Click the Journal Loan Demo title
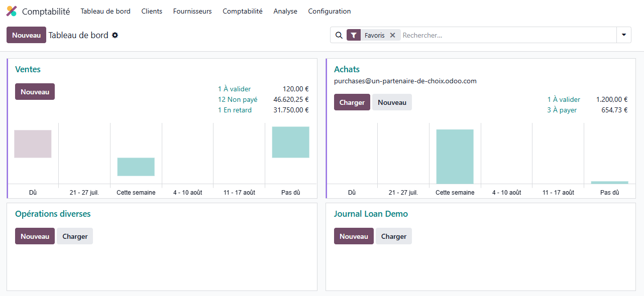Screen dimensions: 644x296 [371, 214]
